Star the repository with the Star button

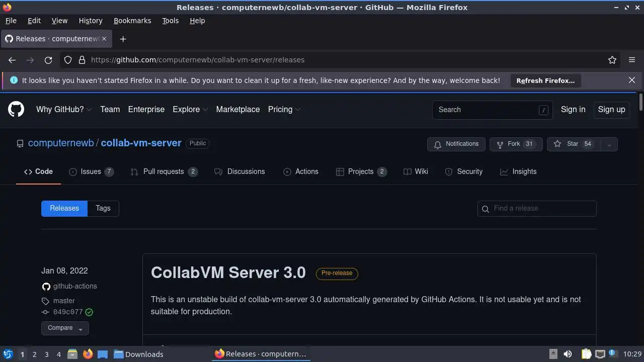[x=574, y=144]
